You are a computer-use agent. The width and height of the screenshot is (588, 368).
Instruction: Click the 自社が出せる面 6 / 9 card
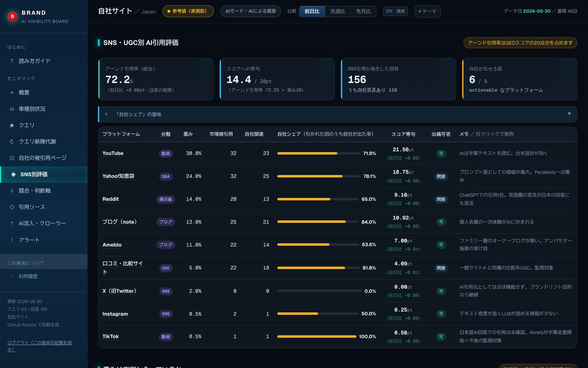[x=520, y=79]
